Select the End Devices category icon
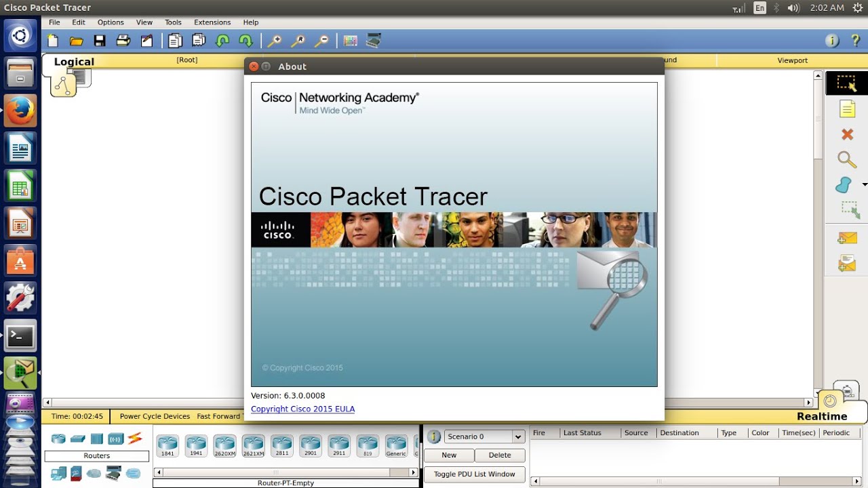This screenshot has width=868, height=488. (59, 473)
